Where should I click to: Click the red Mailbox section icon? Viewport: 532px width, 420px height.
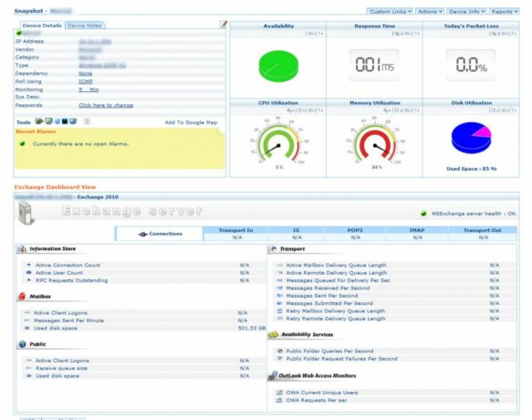coord(22,296)
